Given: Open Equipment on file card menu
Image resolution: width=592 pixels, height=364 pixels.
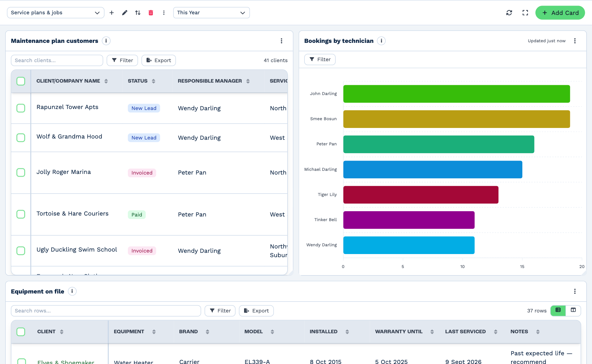Looking at the screenshot, I should tap(575, 291).
